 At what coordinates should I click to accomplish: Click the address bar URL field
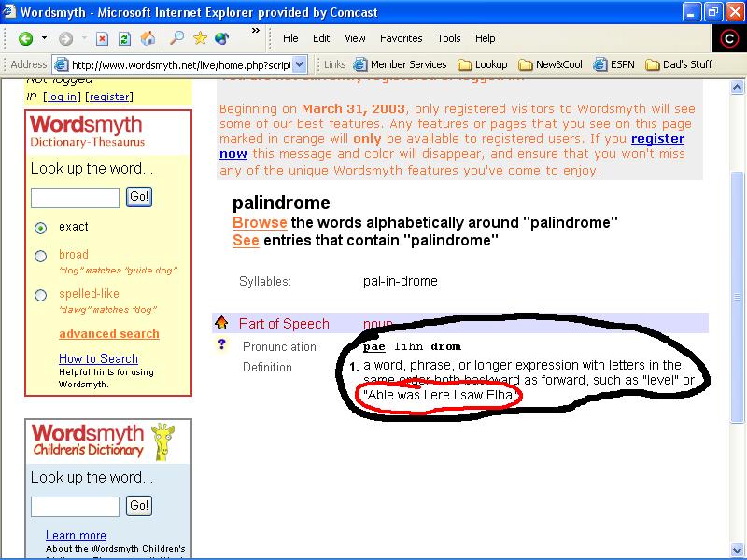181,64
